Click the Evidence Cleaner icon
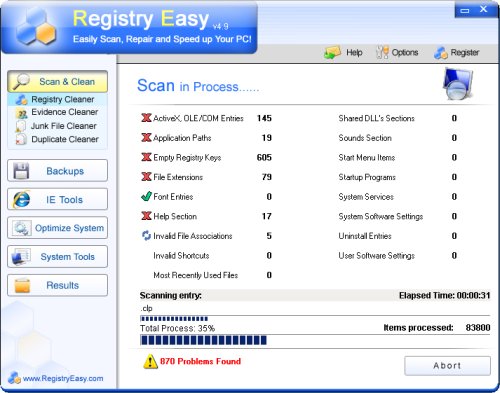The width and height of the screenshot is (500, 393). tap(21, 113)
